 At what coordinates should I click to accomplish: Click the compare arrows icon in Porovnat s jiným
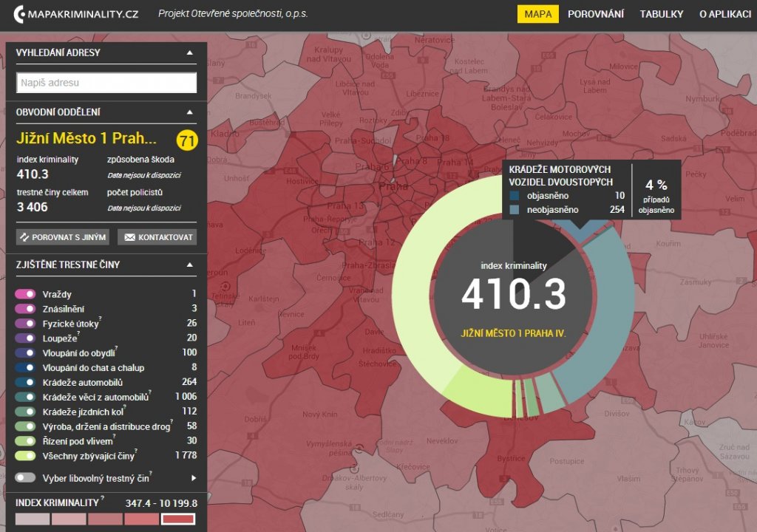pyautogui.click(x=24, y=237)
